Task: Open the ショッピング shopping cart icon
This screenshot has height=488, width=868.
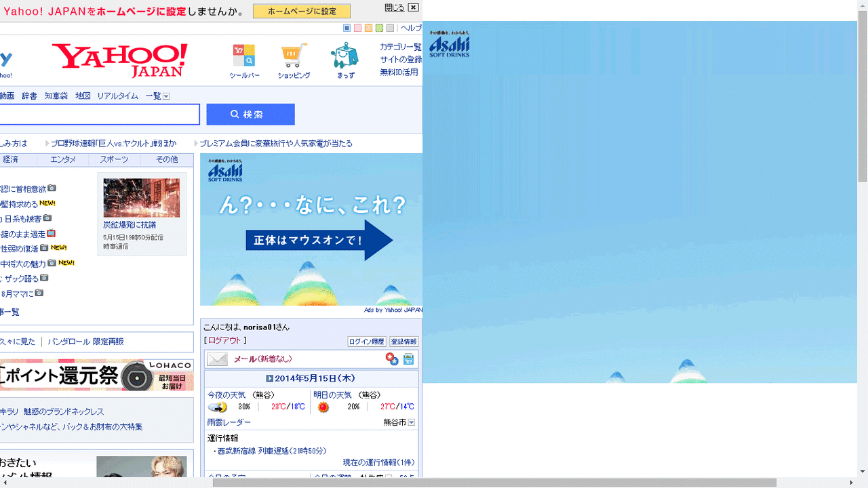Action: [x=294, y=56]
